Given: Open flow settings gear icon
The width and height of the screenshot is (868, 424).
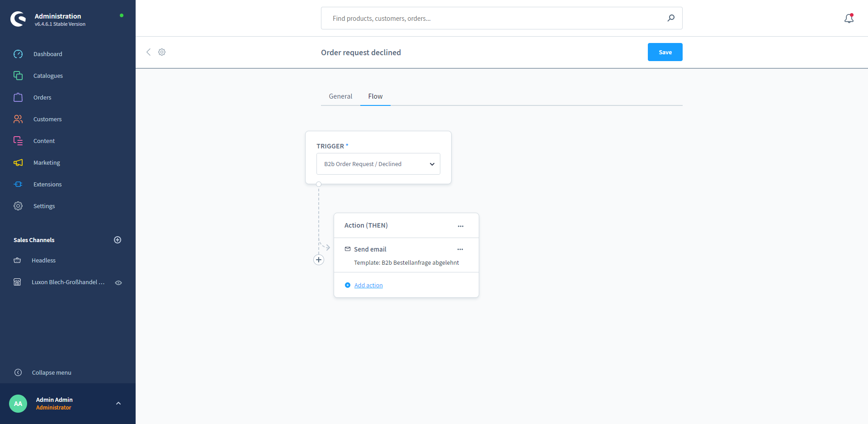Looking at the screenshot, I should (162, 52).
